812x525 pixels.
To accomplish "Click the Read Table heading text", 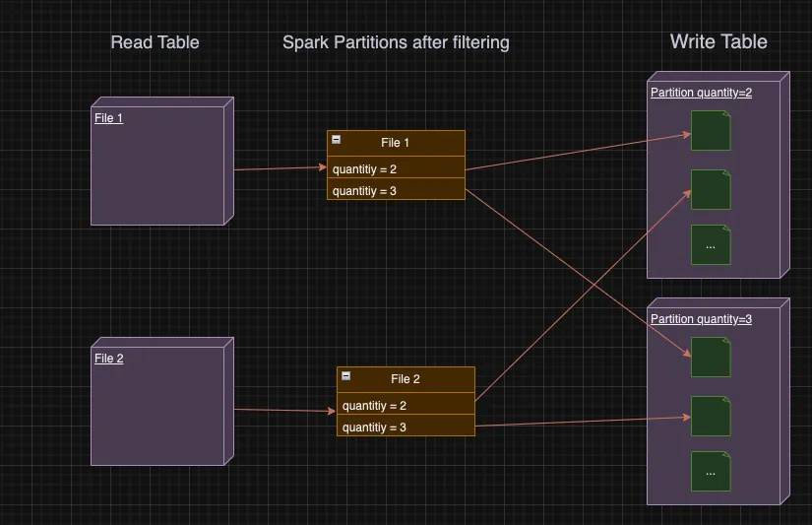I will pyautogui.click(x=155, y=42).
